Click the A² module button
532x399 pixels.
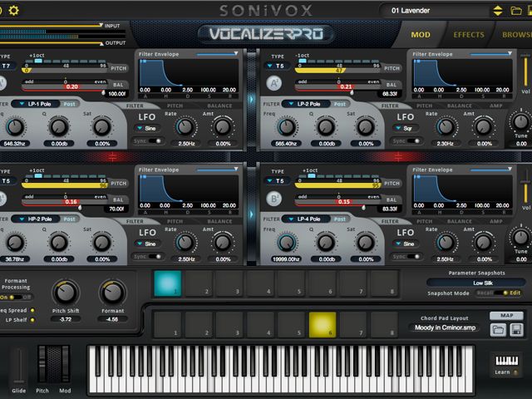(274, 83)
